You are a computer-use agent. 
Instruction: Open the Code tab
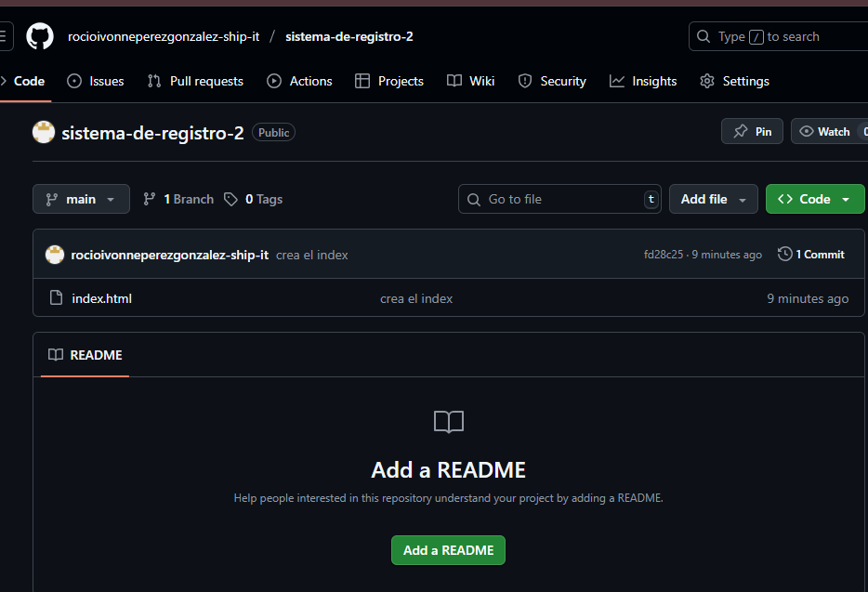(23, 81)
